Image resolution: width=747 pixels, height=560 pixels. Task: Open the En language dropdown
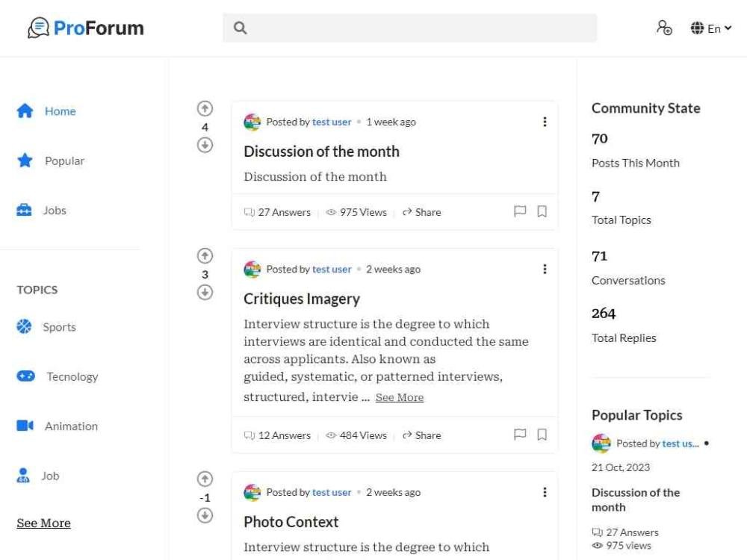click(x=710, y=28)
